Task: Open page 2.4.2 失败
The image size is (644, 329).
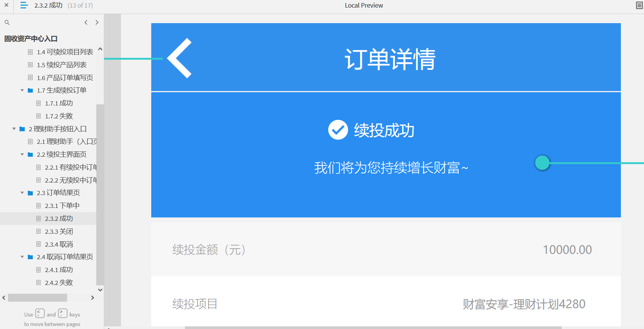Action: [59, 283]
